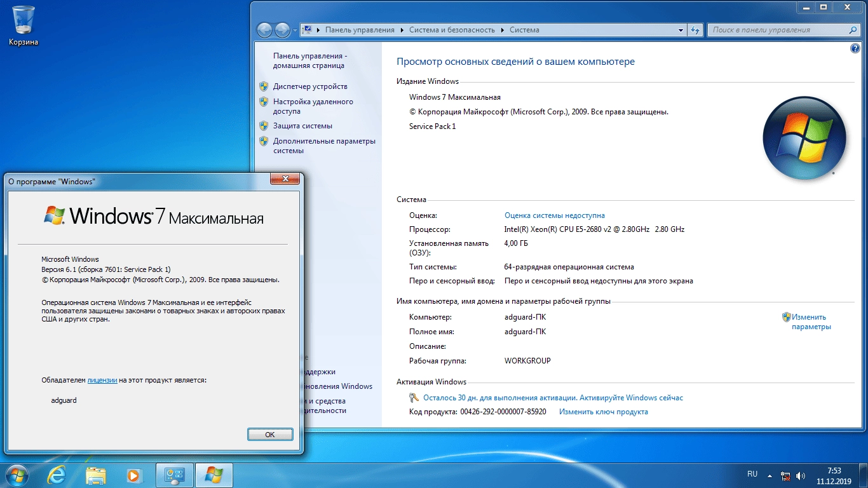
Task: Click OK in About Windows dialog
Action: [270, 435]
